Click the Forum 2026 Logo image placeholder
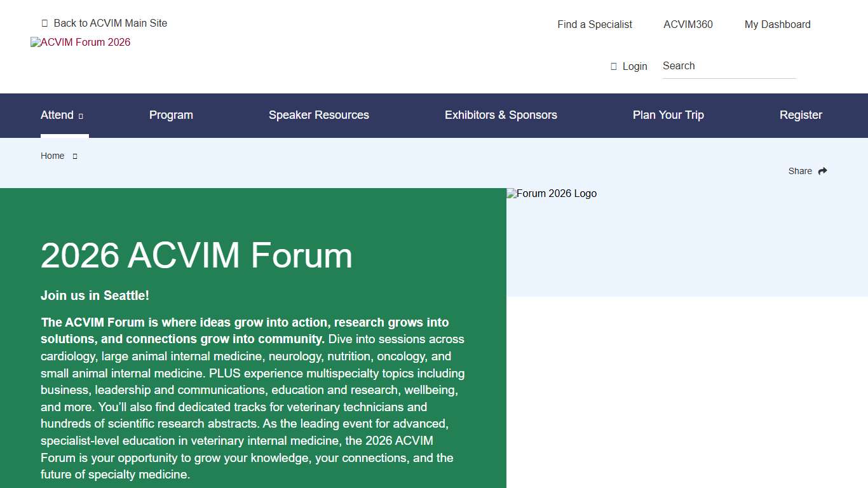Viewport: 868px width, 488px height. pyautogui.click(x=552, y=193)
